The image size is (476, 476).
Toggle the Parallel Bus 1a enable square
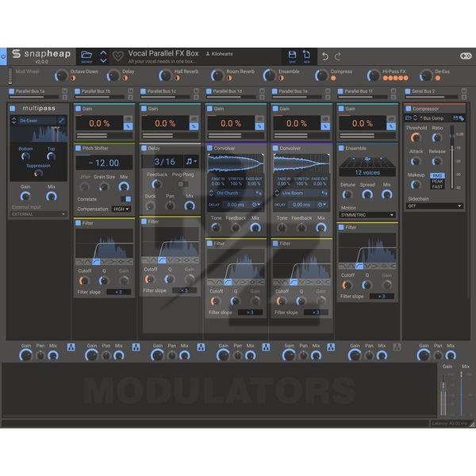(x=12, y=91)
